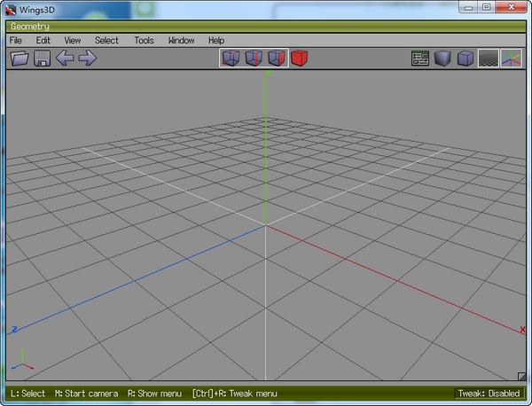The image size is (532, 406).
Task: Toggle orthographic perspective cube view
Action: click(465, 59)
